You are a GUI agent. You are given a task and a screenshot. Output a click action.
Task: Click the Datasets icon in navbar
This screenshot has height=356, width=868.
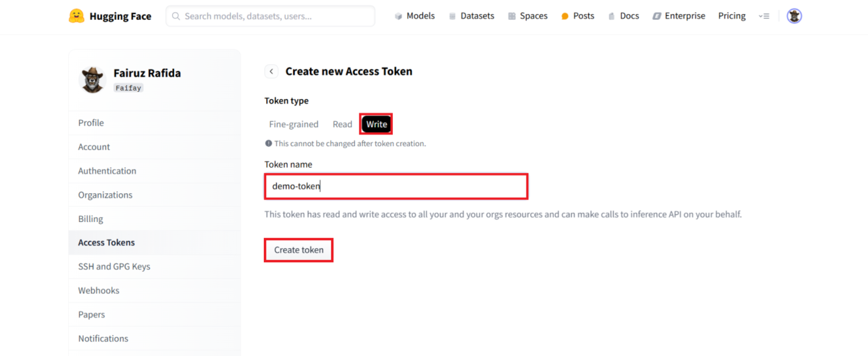coord(452,16)
